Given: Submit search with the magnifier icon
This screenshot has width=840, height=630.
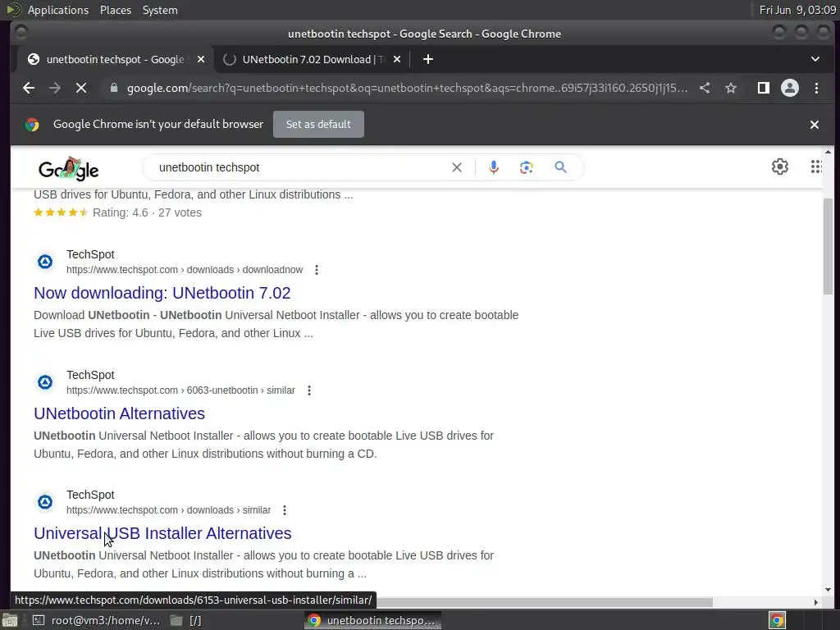Looking at the screenshot, I should pos(560,167).
